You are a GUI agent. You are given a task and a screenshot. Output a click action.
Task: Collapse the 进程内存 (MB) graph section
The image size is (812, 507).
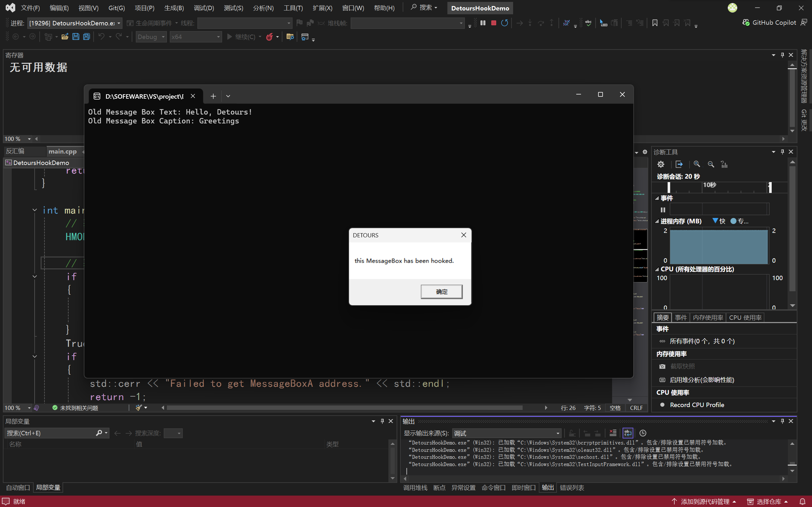click(x=657, y=221)
